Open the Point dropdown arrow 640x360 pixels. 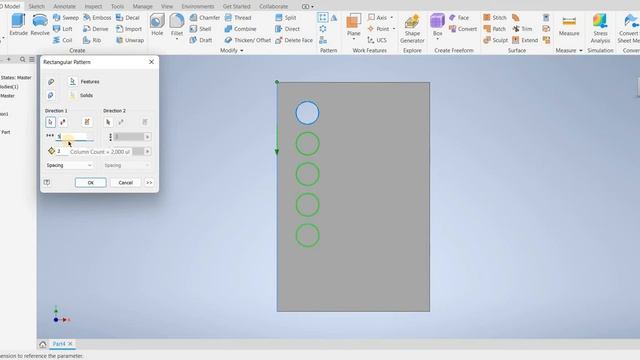click(394, 29)
